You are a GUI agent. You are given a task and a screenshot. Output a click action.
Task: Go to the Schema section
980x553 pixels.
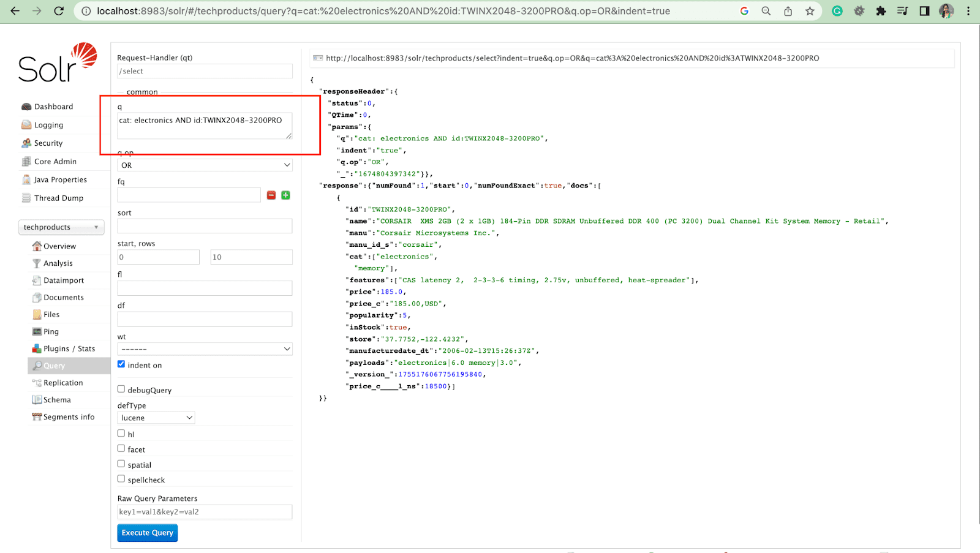coord(57,400)
